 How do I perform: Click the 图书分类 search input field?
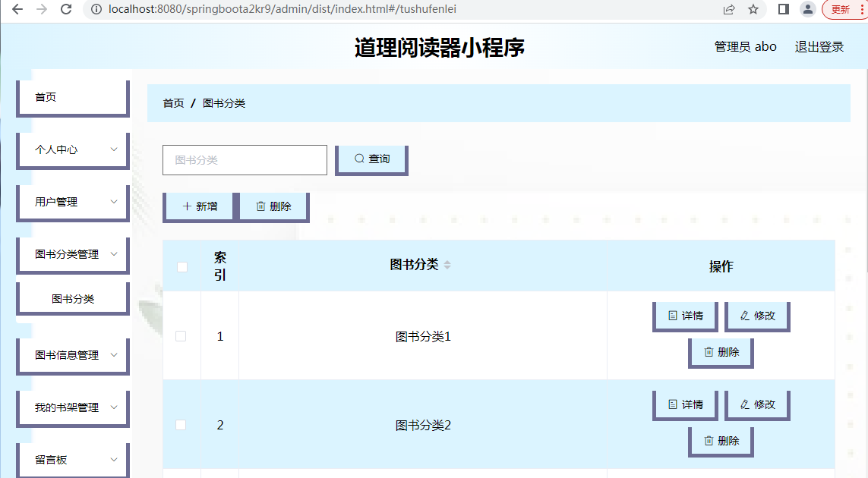tap(245, 160)
